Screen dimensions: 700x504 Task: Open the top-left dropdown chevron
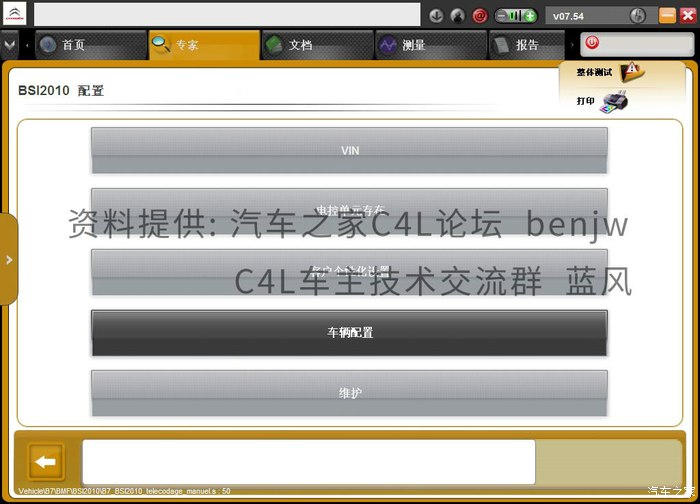coord(9,45)
